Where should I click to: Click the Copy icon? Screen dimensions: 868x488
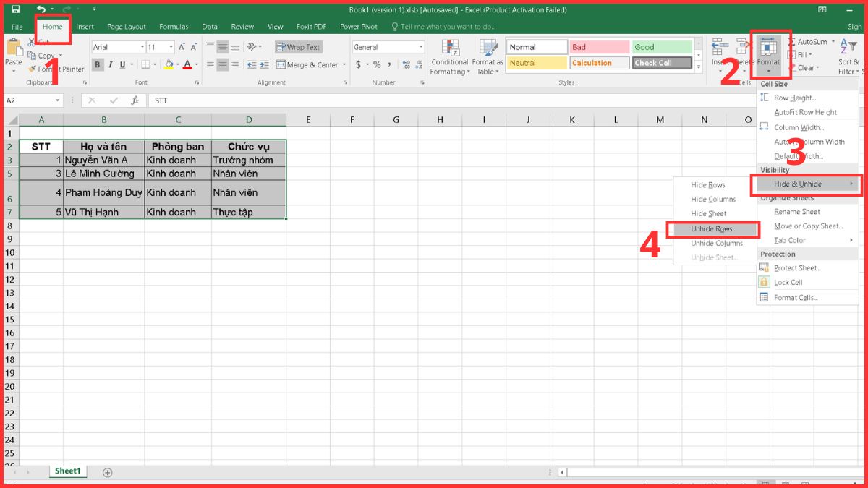coord(32,56)
